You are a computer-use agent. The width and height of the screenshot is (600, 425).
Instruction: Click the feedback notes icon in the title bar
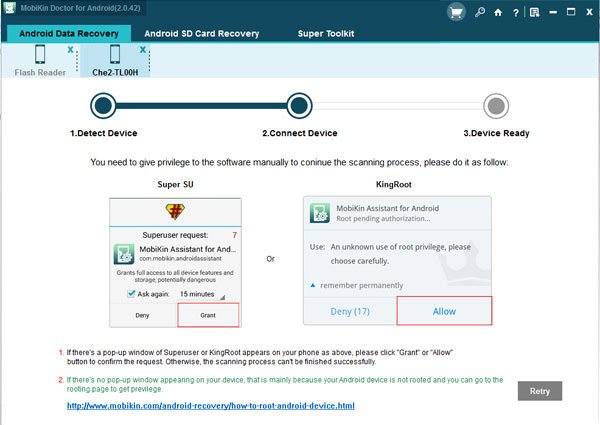(534, 13)
